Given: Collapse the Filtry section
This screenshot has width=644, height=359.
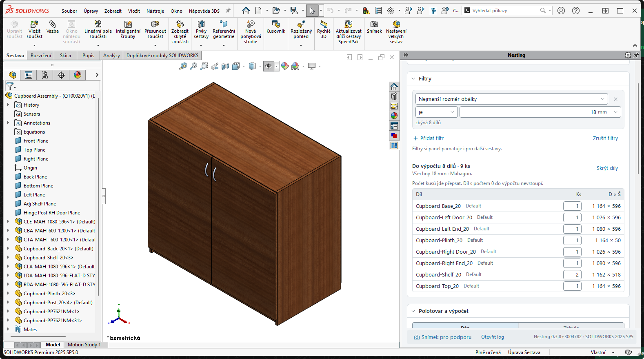Looking at the screenshot, I should pyautogui.click(x=413, y=79).
